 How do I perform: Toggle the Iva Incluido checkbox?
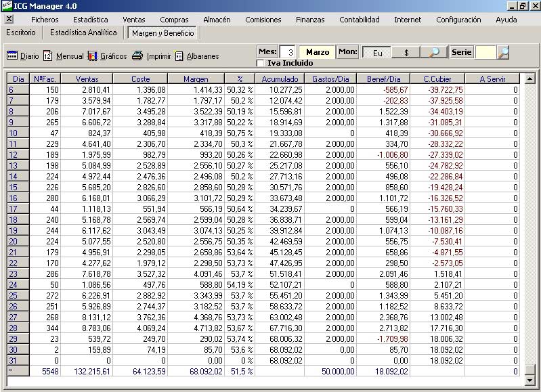point(261,63)
